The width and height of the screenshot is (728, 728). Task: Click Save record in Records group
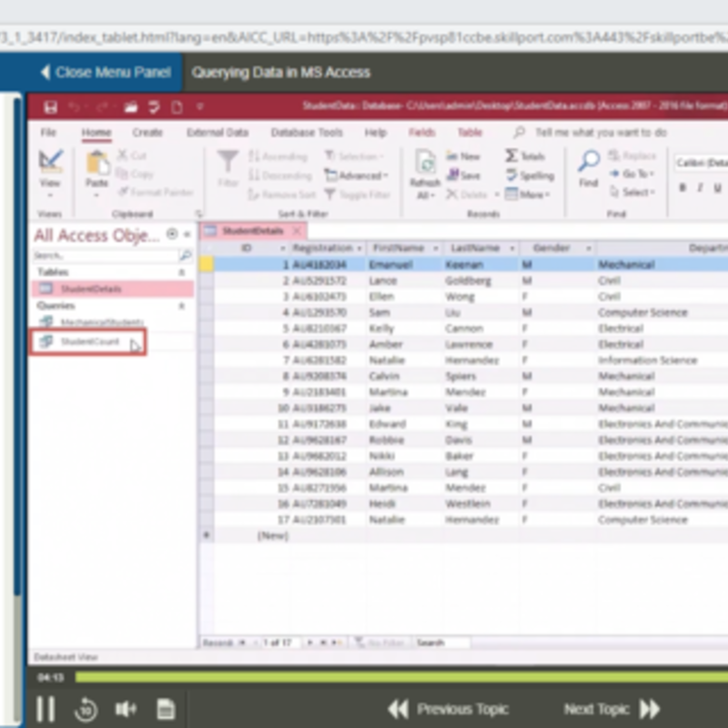tap(463, 175)
